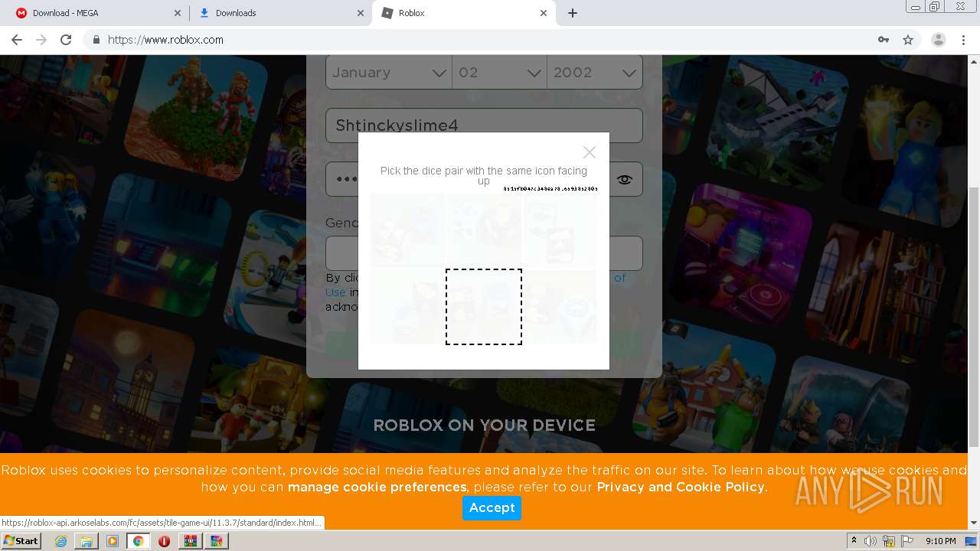Reload the Roblox page
Viewport: 980px width, 551px height.
[66, 40]
